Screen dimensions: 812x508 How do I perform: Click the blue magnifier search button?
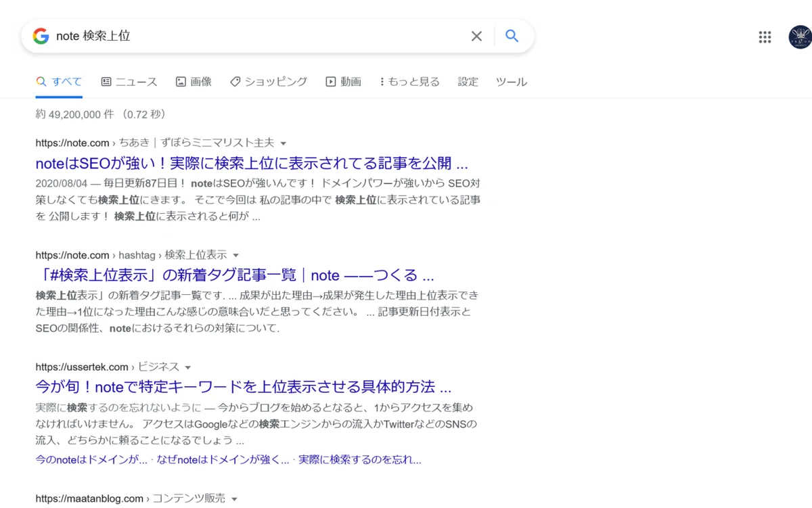[x=512, y=36]
